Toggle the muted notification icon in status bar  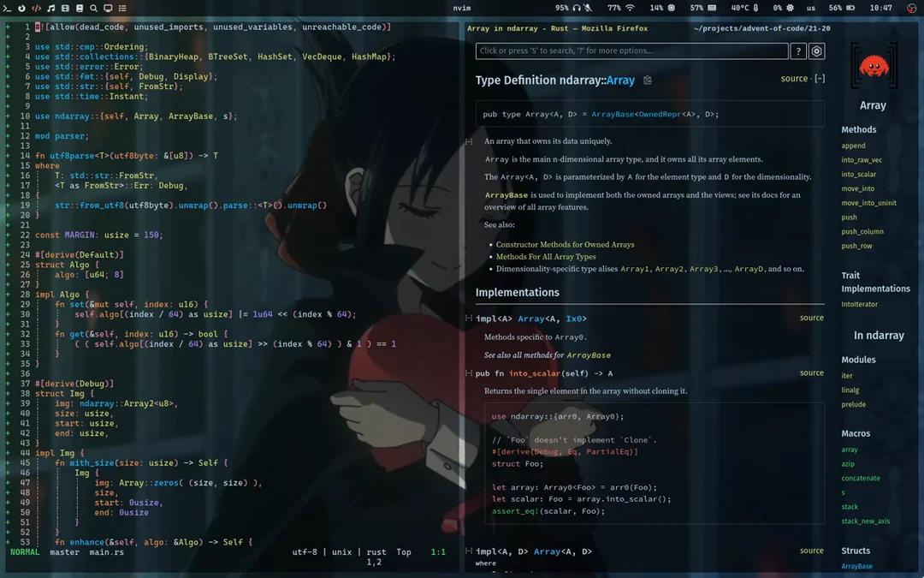pos(588,8)
